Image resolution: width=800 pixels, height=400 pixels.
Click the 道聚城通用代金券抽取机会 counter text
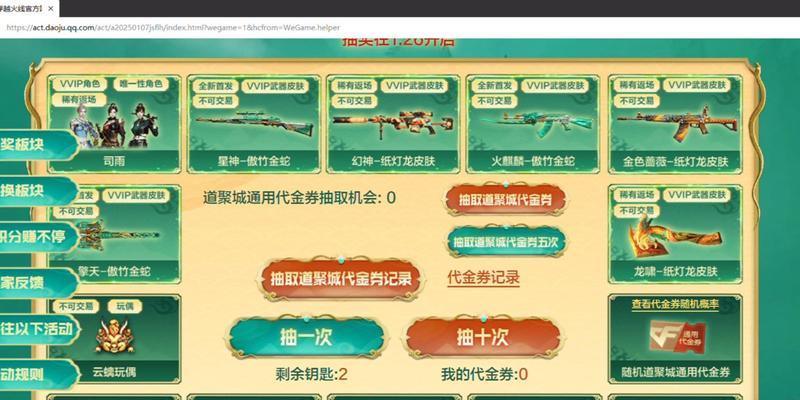299,198
